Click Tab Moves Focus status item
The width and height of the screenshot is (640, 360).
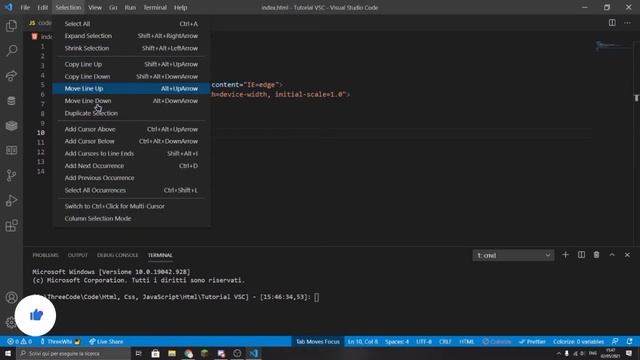[318, 342]
